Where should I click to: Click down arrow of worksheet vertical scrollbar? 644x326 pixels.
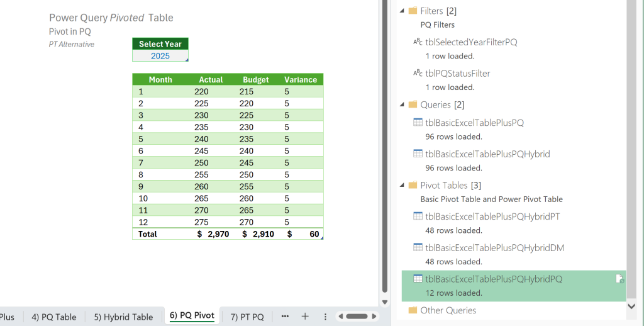[x=385, y=302]
